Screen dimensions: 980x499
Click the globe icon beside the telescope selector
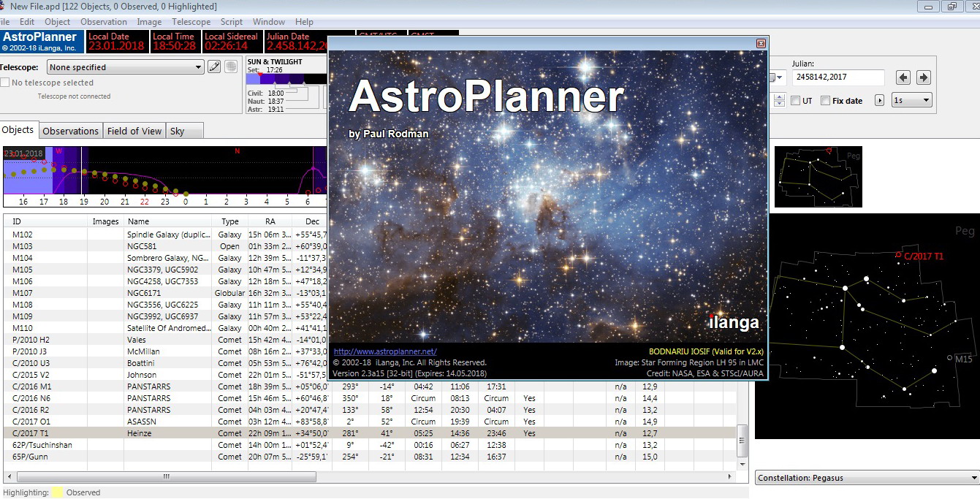231,67
